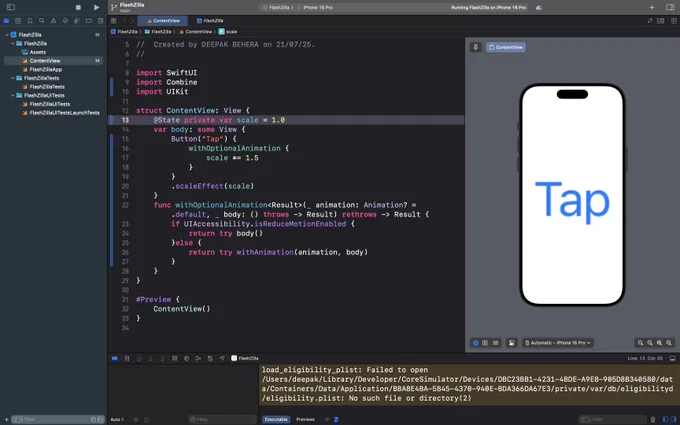Select the Project navigator folder icon

click(6, 21)
